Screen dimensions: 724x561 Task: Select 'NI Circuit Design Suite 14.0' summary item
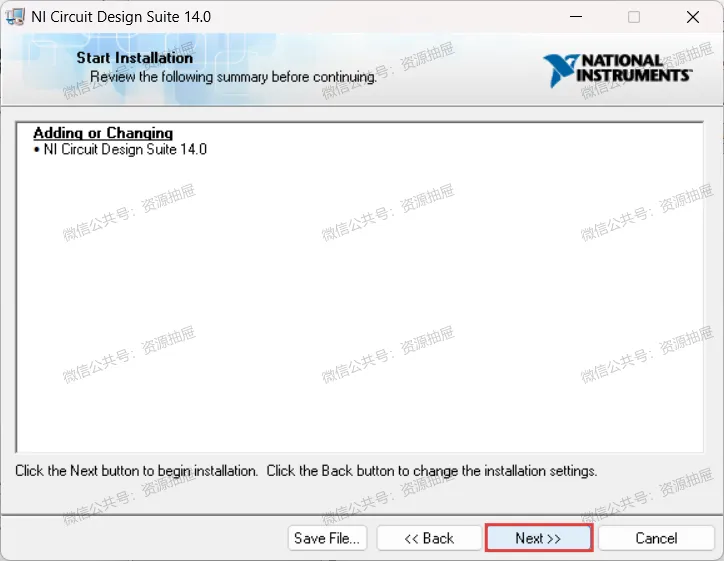125,149
